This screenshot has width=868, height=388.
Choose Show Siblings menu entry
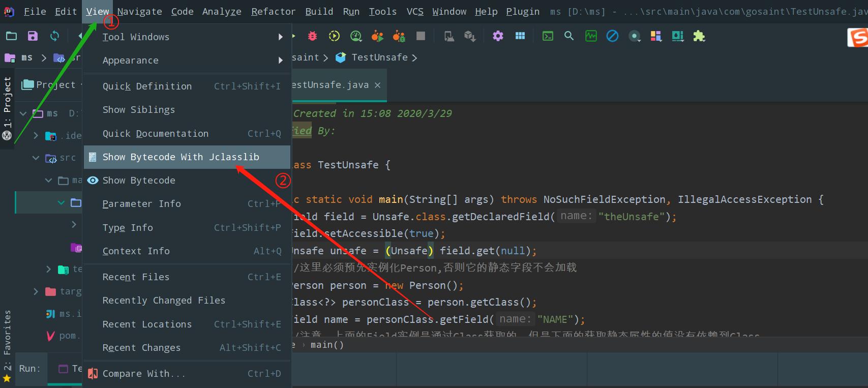(x=187, y=110)
